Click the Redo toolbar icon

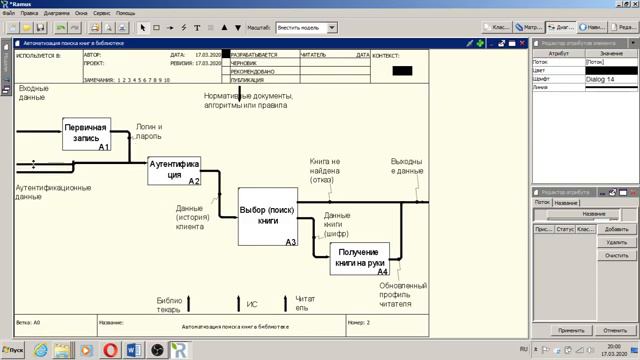pos(75,28)
